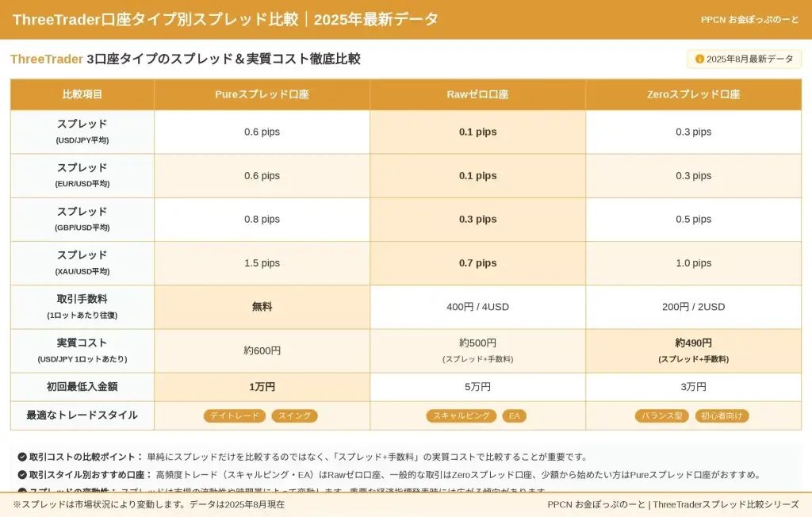Click the 400円 / 4USD commission cell
Image resolution: width=812 pixels, height=517 pixels.
pos(477,307)
